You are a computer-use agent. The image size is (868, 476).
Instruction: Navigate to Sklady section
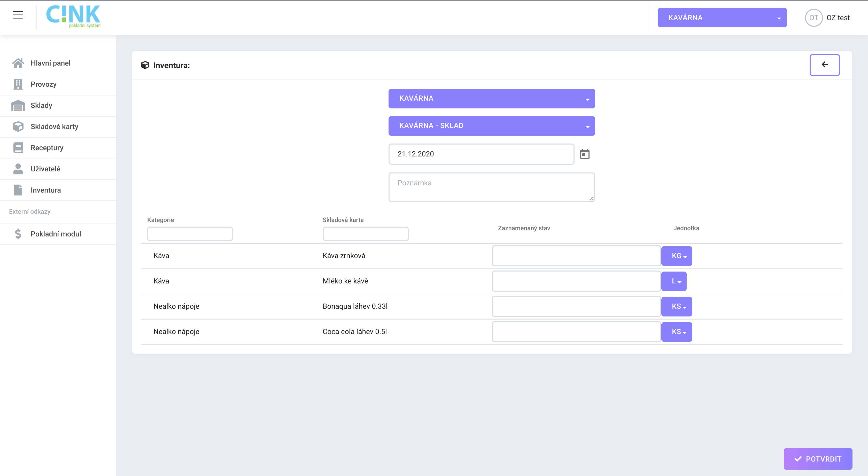[58, 106]
